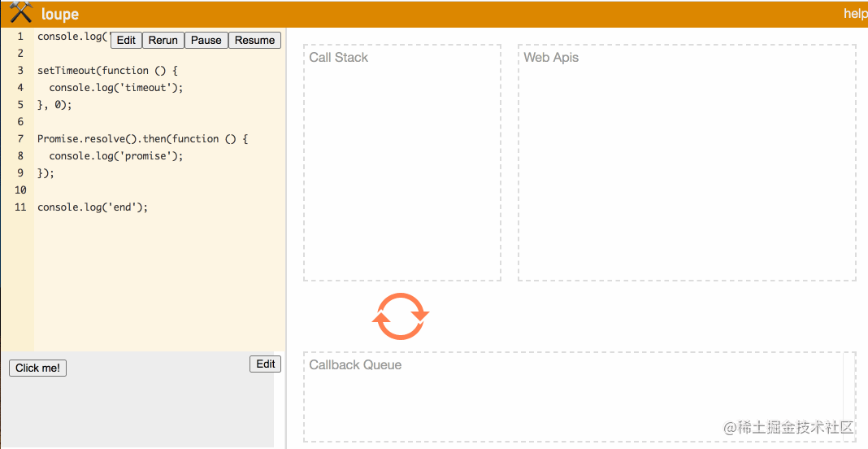The image size is (868, 449).
Task: Resume the code execution
Action: click(254, 40)
